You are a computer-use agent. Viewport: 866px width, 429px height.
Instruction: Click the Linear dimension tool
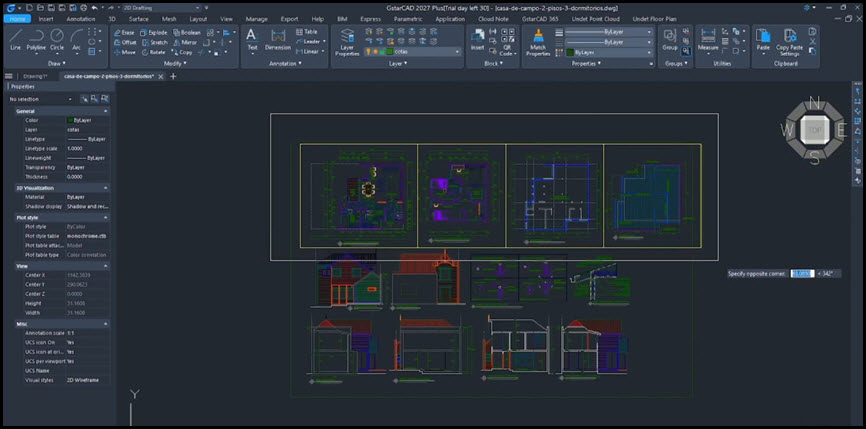(309, 51)
